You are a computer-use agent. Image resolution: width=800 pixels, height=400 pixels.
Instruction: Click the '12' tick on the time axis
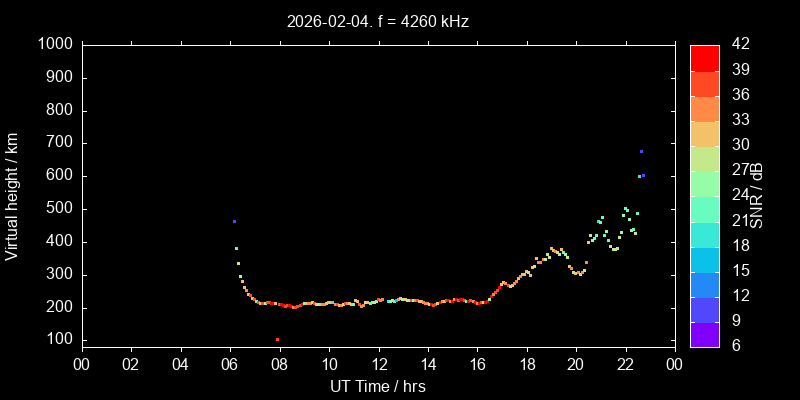pos(378,363)
